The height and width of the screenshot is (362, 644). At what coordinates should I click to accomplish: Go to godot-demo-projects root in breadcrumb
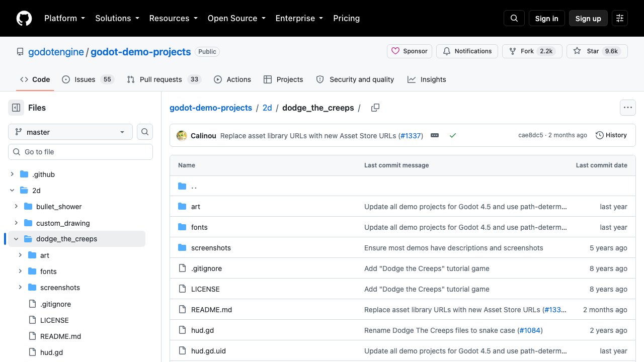tap(211, 108)
